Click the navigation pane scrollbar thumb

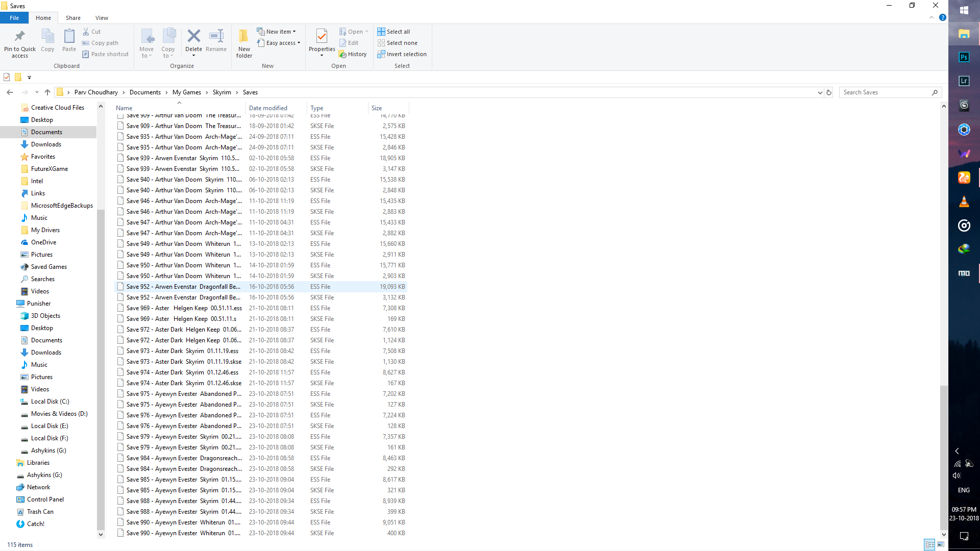pyautogui.click(x=101, y=370)
